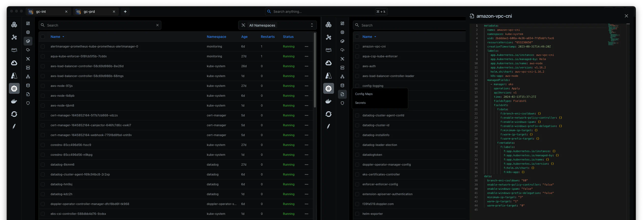Open AWS provider in left pane sidebar
644x220 pixels.
pyautogui.click(x=14, y=50)
